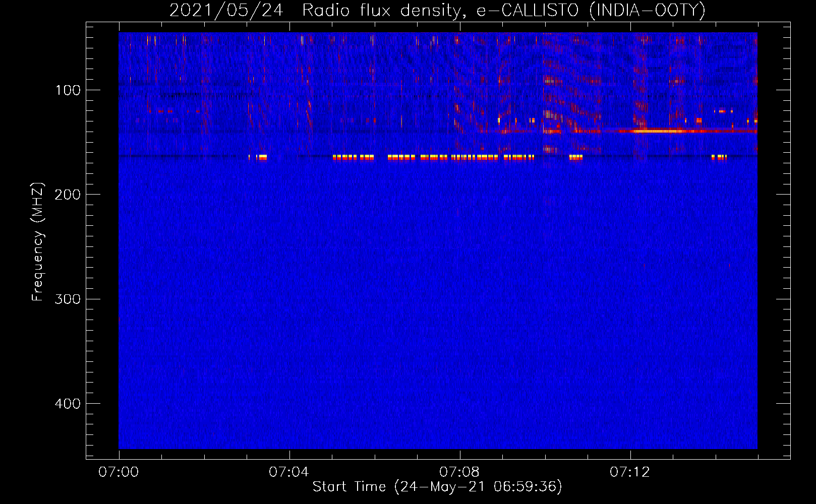Click the '100' frequency tick label
This screenshot has height=504, width=816.
coord(68,90)
